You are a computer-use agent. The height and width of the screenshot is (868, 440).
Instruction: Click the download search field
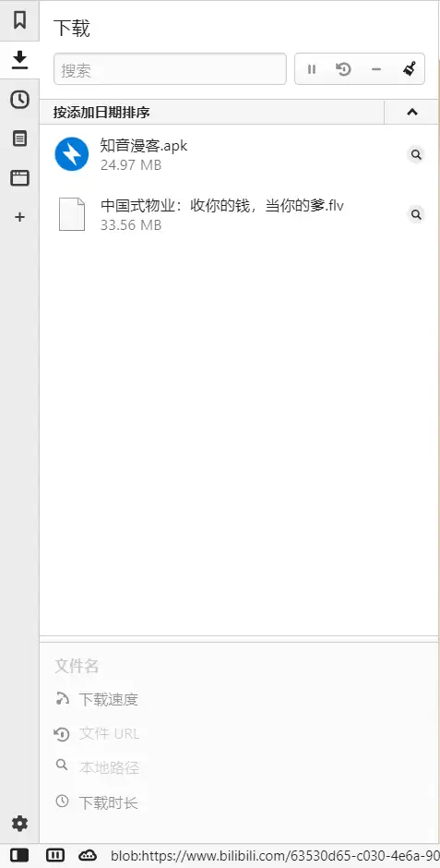click(x=170, y=69)
